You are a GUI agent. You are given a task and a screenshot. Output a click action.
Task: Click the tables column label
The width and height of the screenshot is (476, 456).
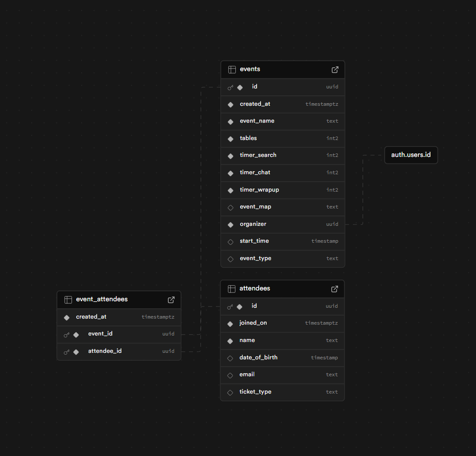pos(248,138)
